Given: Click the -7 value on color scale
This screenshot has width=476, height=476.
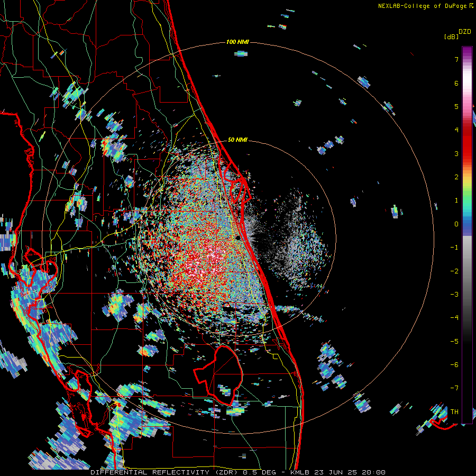Looking at the screenshot, I should (454, 388).
